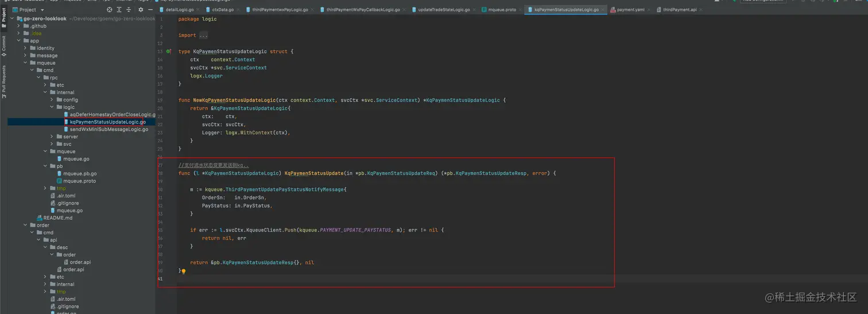This screenshot has height=314, width=868.
Task: Expand the identity folder arrow
Action: click(x=25, y=48)
